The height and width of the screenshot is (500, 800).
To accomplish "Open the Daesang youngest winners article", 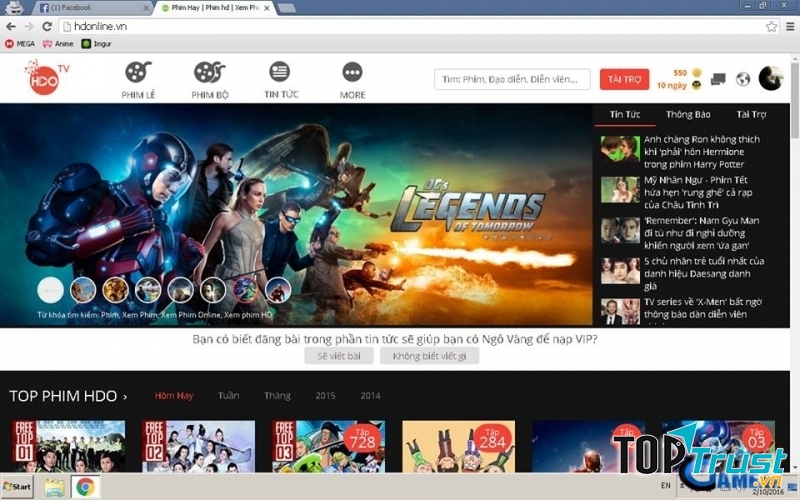I will [x=704, y=273].
